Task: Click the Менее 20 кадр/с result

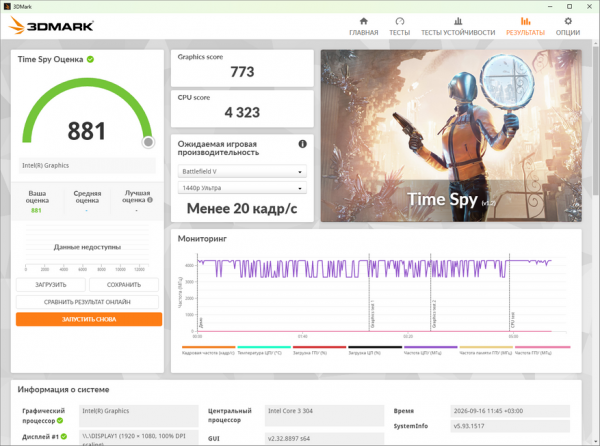Action: [242, 208]
